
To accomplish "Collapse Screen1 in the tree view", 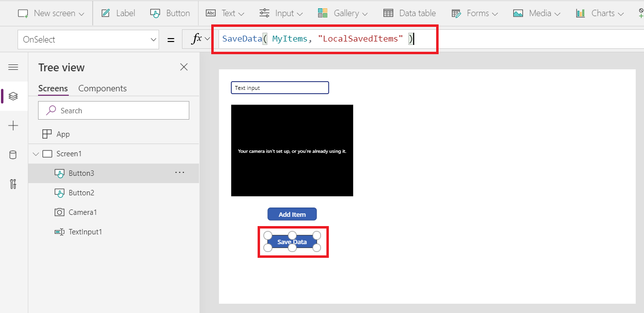I will [36, 153].
